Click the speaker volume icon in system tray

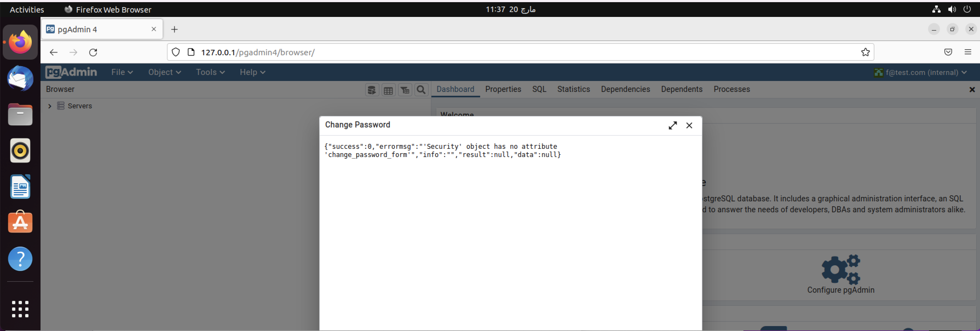click(x=952, y=9)
